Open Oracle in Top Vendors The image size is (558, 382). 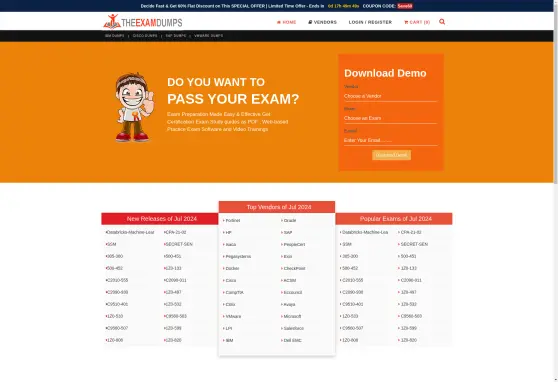point(290,221)
